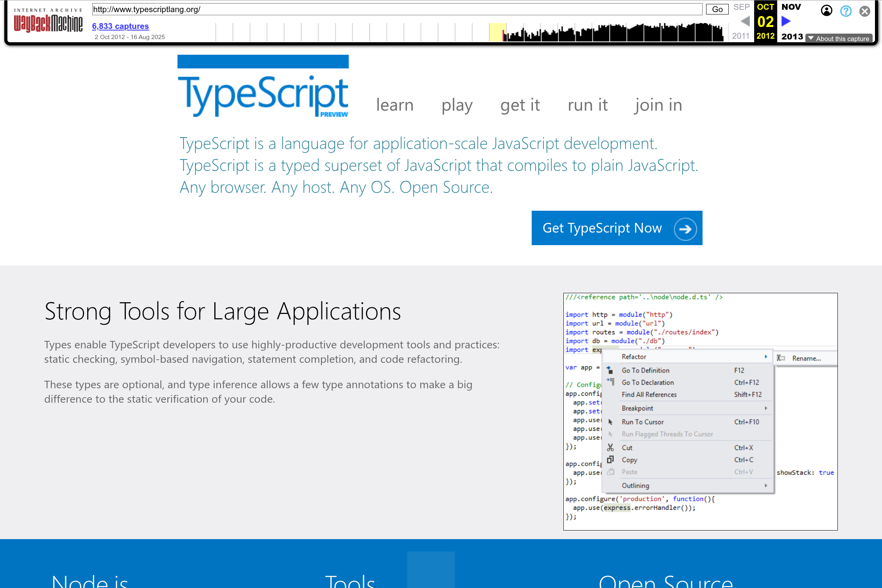Image resolution: width=882 pixels, height=588 pixels.
Task: Click the TypeScript Preview logo
Action: pos(263,87)
